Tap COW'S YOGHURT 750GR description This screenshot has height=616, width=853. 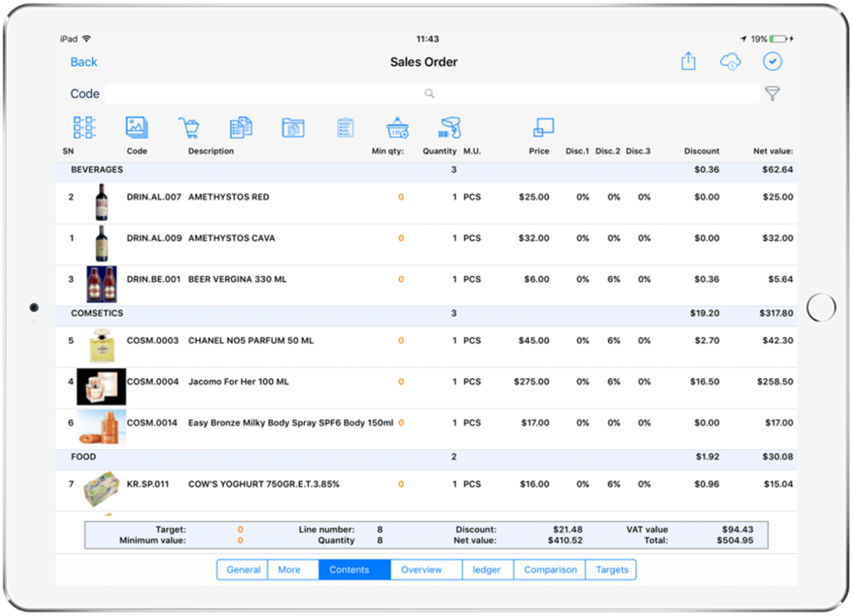tap(264, 485)
